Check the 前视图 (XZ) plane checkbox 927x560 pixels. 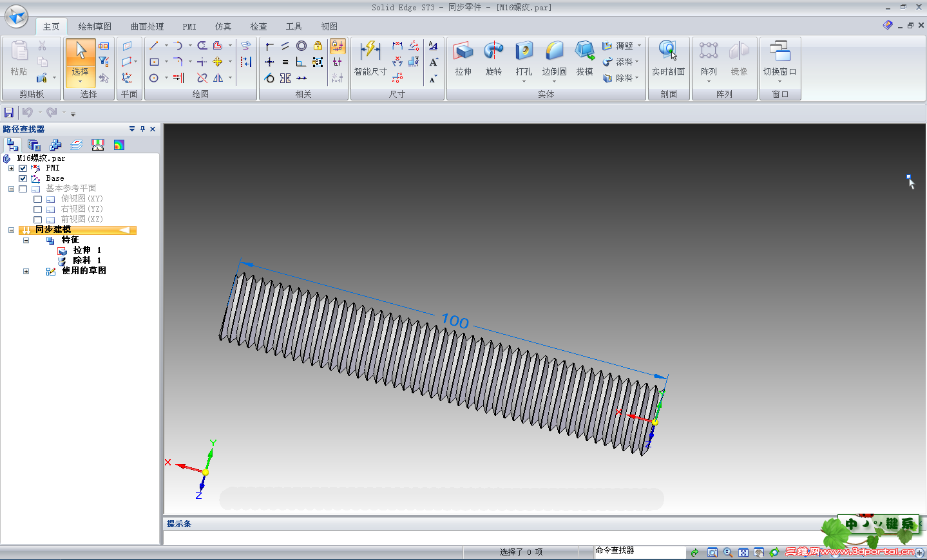pyautogui.click(x=37, y=219)
